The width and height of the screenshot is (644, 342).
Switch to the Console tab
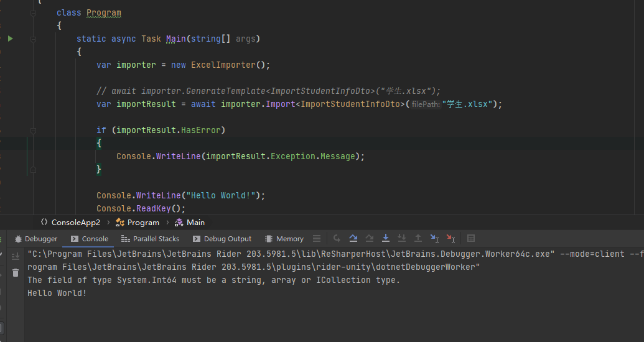coord(90,239)
